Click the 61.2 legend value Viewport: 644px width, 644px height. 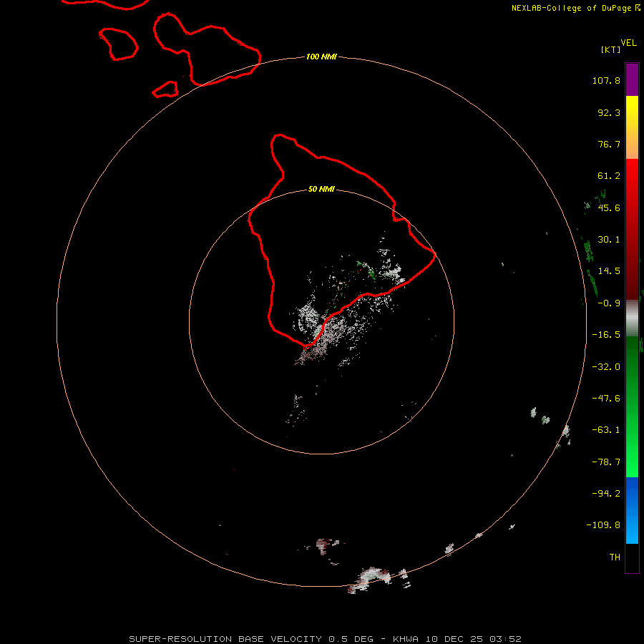point(609,176)
